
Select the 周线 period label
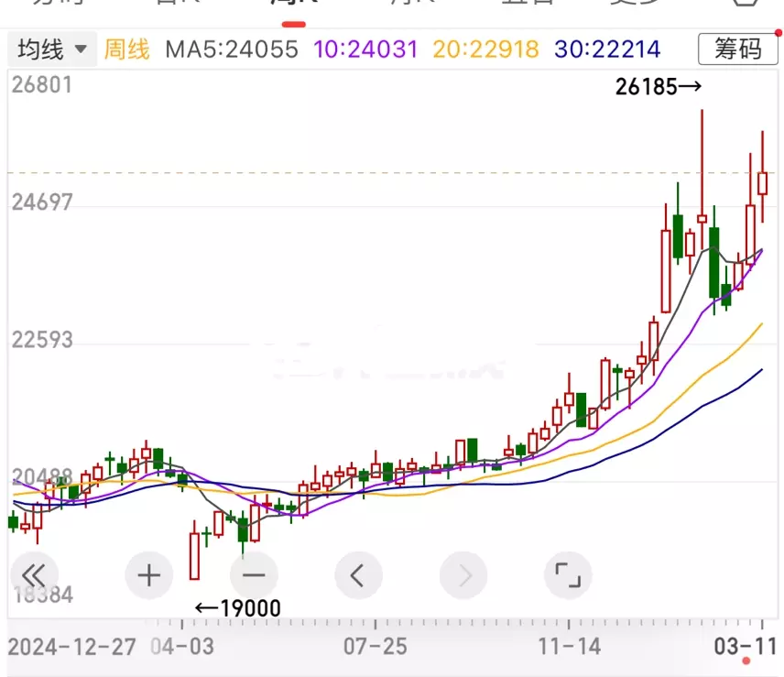tap(126, 49)
